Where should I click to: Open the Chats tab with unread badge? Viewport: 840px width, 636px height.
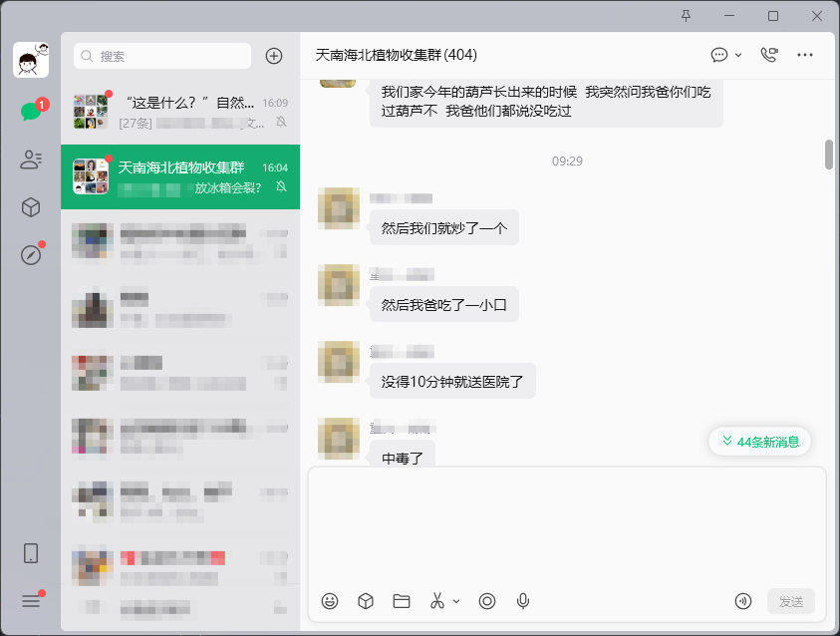[32, 111]
